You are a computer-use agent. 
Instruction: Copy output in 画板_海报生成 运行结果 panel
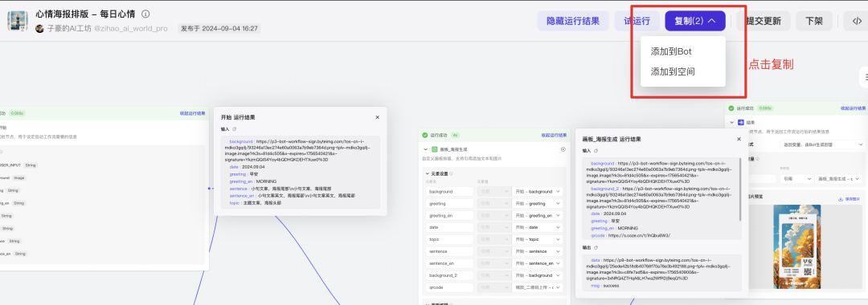[x=596, y=248]
